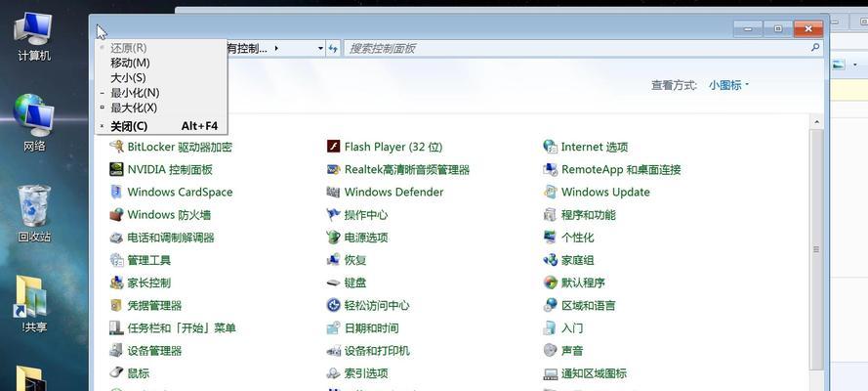Image resolution: width=868 pixels, height=391 pixels.
Task: Click the Windows CardSpace icon
Action: tap(116, 193)
